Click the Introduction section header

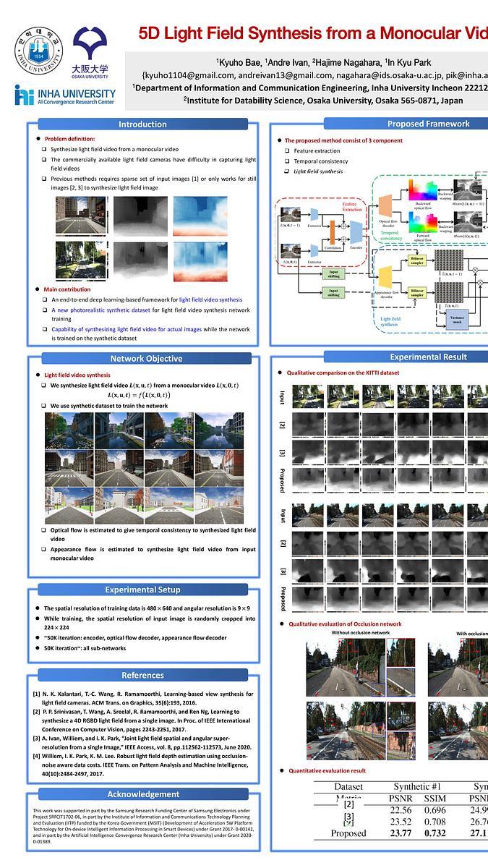pyautogui.click(x=142, y=124)
